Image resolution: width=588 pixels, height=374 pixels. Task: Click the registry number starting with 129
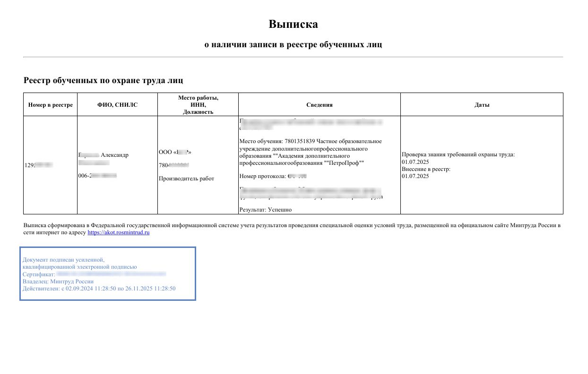tap(38, 165)
